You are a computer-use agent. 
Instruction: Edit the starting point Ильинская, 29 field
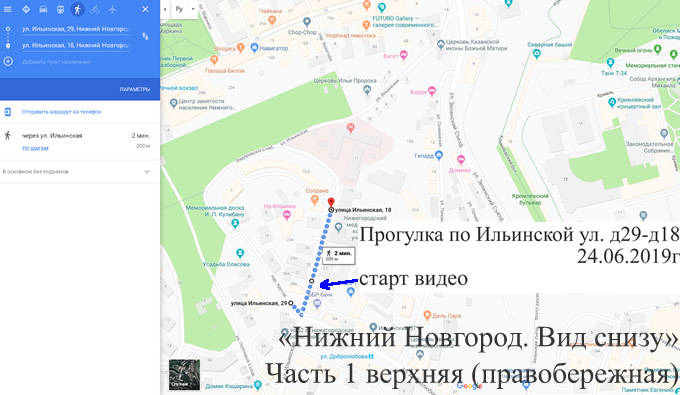click(x=76, y=29)
